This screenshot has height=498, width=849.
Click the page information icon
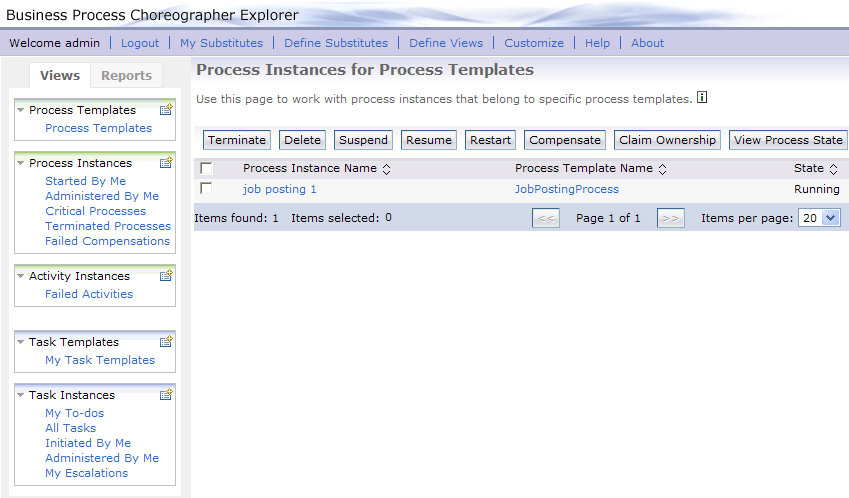702,97
